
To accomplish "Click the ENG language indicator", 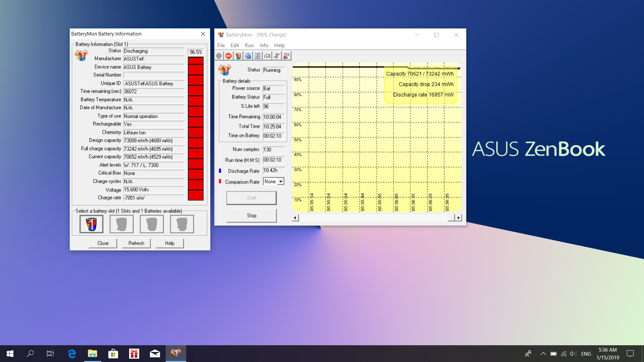I will pos(586,354).
